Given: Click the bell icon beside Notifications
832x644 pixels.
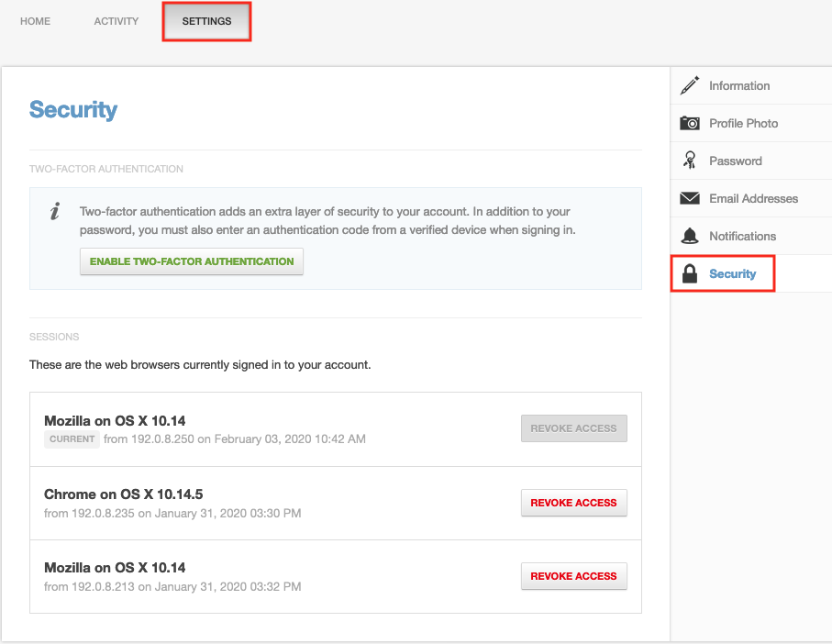Looking at the screenshot, I should click(690, 236).
